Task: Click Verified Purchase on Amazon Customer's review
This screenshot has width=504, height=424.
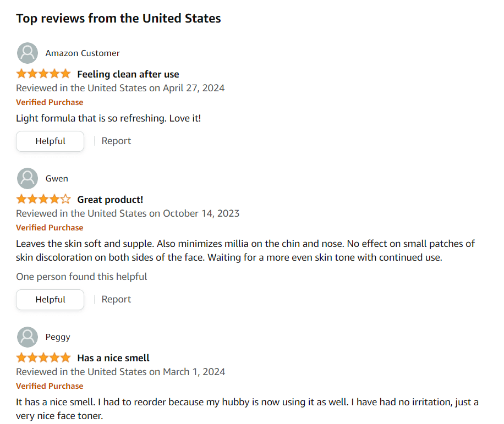Action: [x=50, y=102]
